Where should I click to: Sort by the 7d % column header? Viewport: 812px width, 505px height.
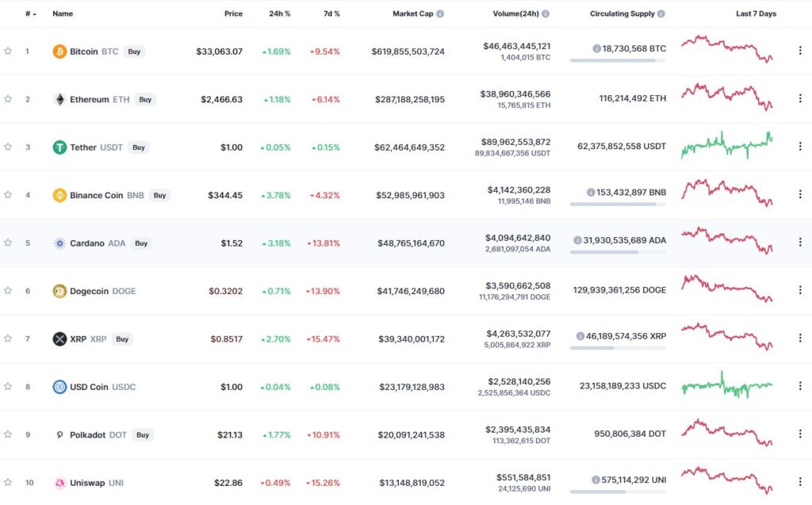point(331,14)
